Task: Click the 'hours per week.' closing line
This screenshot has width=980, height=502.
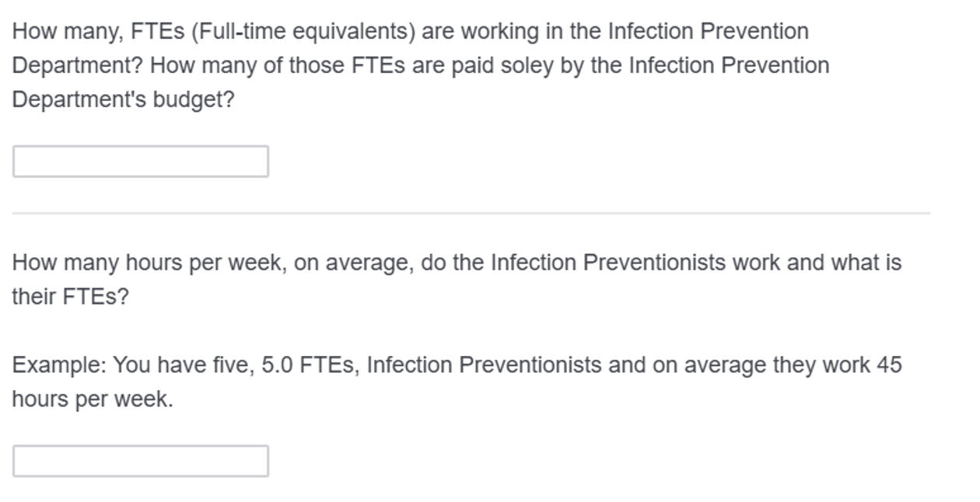Action: [93, 399]
